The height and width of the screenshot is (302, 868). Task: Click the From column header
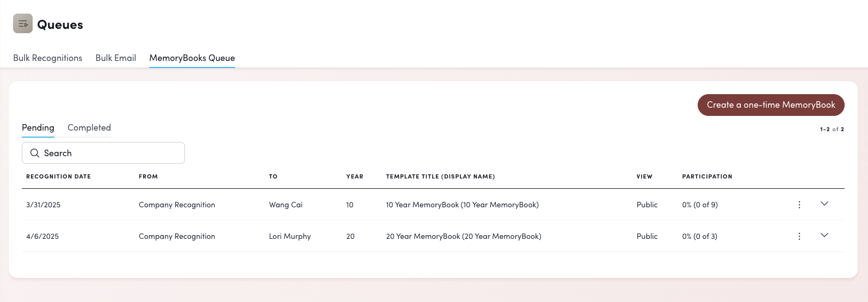[x=148, y=177]
